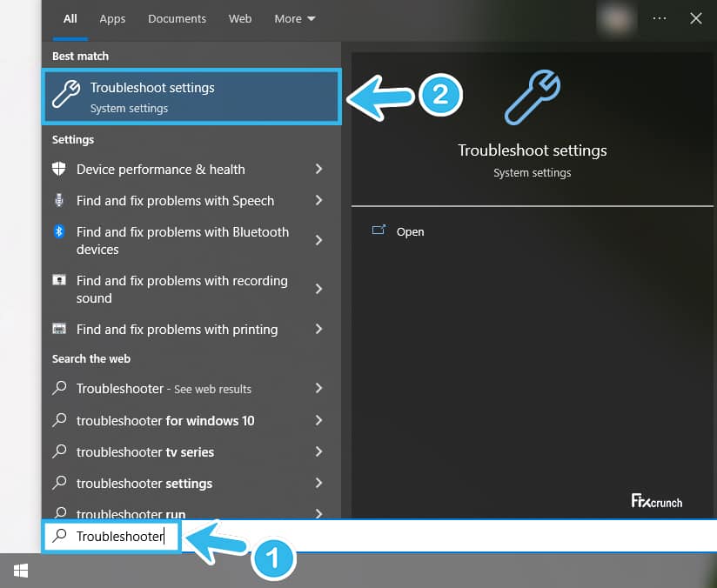Screen dimensions: 717x588
Task: Click 'Troubleshoot settings' title in preview pane
Action: pos(533,150)
